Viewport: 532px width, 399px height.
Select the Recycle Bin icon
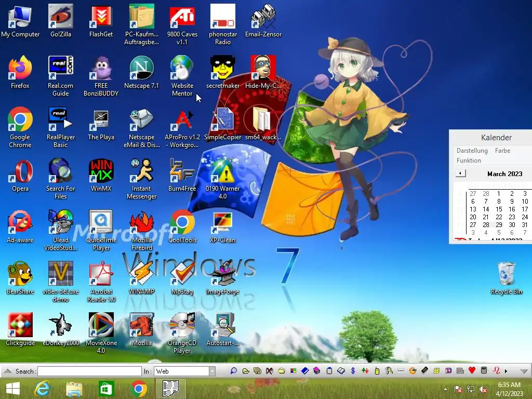pos(506,278)
